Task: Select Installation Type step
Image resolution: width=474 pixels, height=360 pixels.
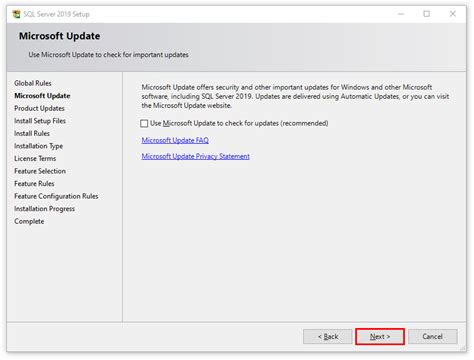Action: (38, 146)
